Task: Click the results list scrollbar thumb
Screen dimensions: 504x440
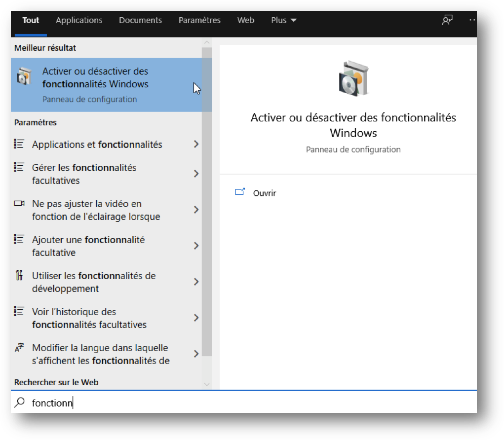Action: 207,202
